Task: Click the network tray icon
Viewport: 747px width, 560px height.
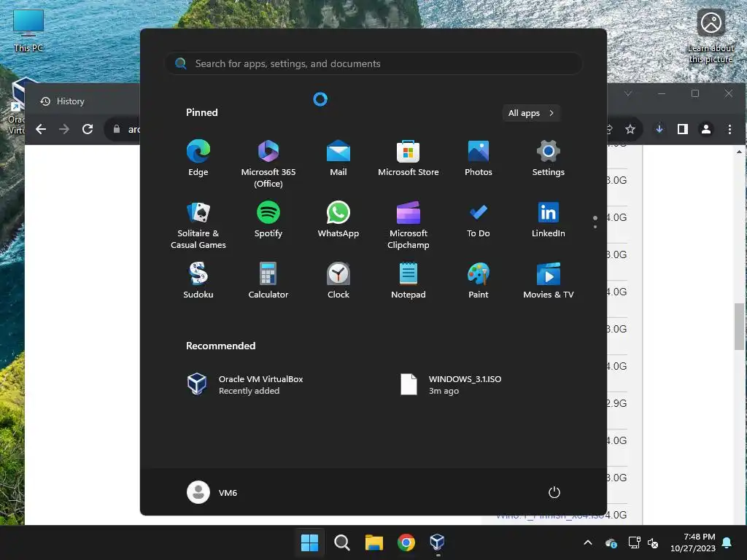Action: pyautogui.click(x=634, y=542)
